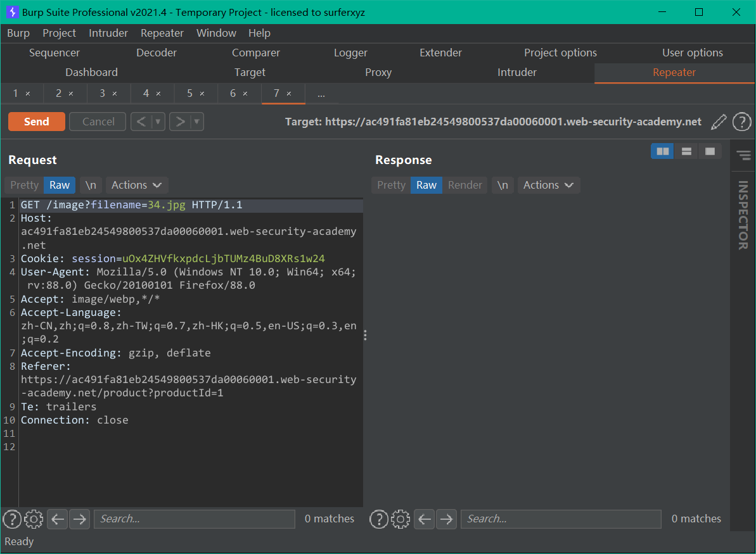Add new Repeater tab via ellipsis
This screenshot has height=554, width=756.
click(x=321, y=94)
